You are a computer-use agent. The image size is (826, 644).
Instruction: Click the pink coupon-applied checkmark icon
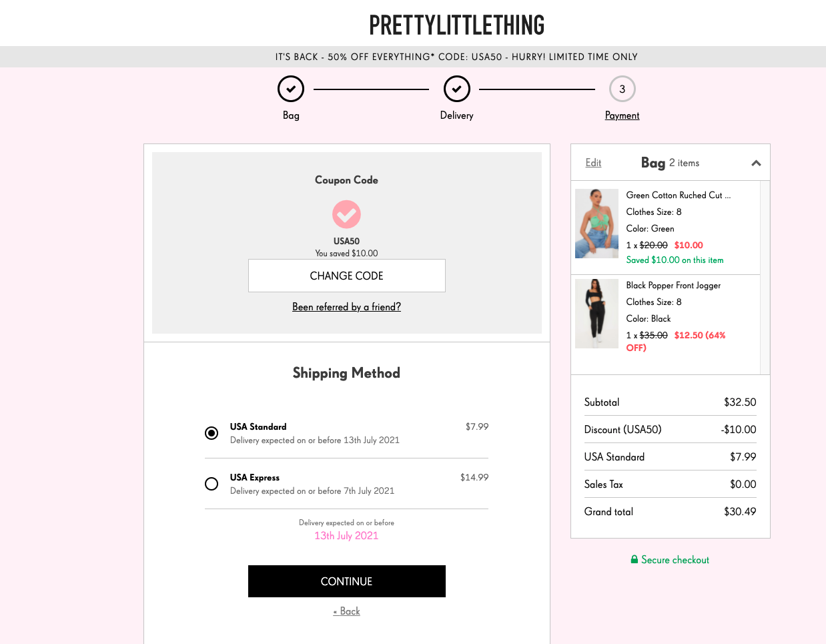(x=346, y=214)
